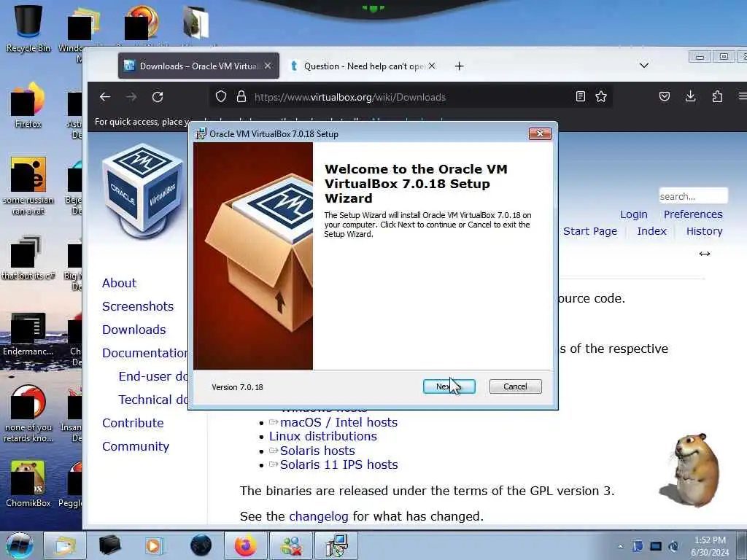Screen dimensions: 747x560
Task: Close the Question tab
Action: pos(432,66)
